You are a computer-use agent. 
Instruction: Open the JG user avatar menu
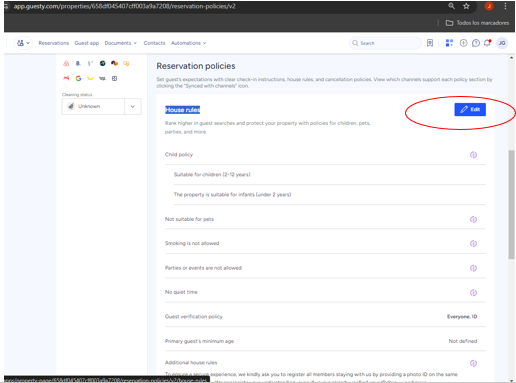click(502, 43)
